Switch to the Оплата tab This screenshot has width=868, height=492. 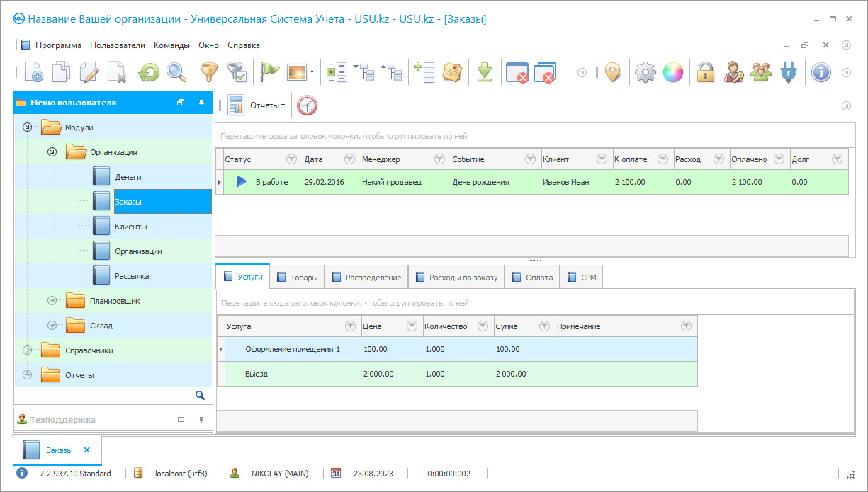click(532, 278)
